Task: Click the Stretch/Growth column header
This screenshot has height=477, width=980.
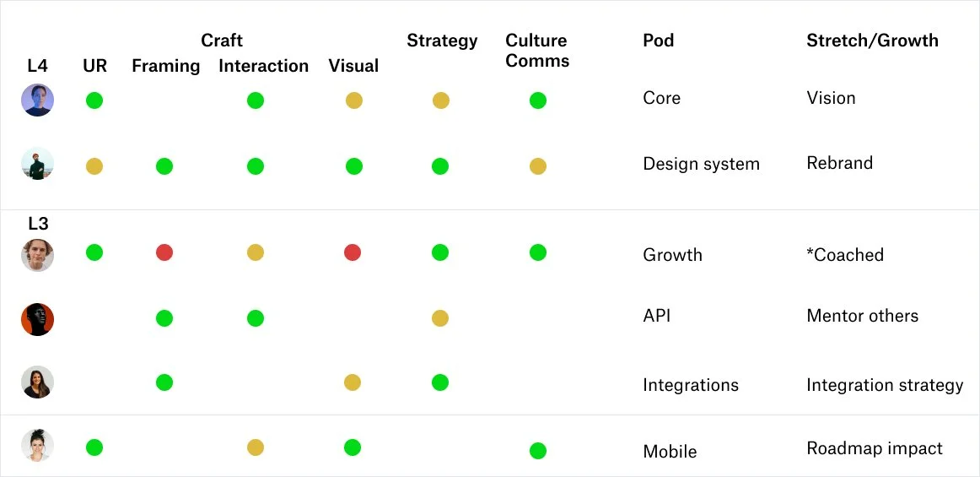Action: (873, 41)
